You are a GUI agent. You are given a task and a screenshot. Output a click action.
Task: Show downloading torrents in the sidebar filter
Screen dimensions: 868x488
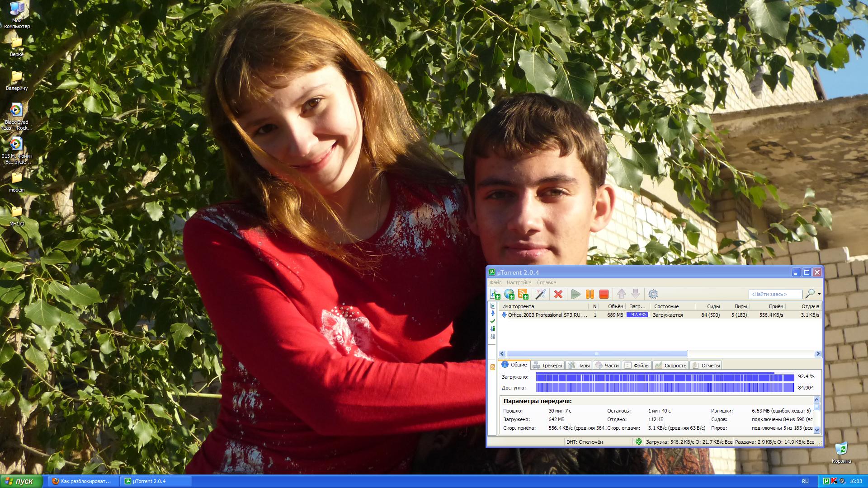tap(493, 314)
